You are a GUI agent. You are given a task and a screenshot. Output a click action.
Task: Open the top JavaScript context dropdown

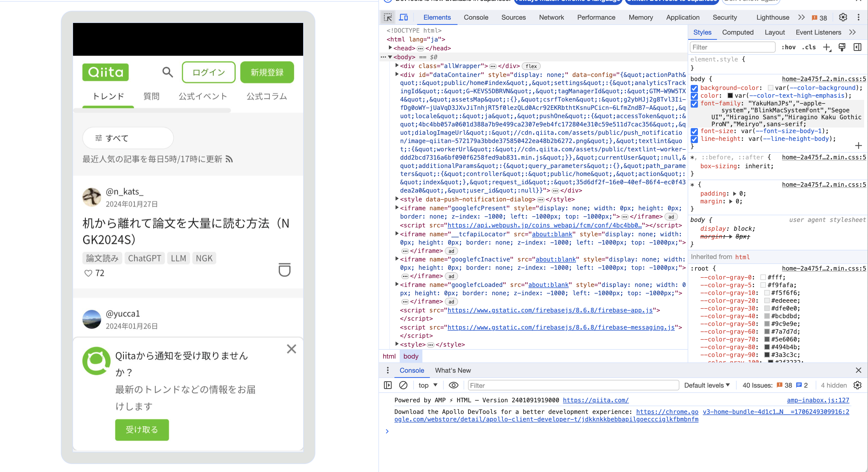(x=428, y=385)
